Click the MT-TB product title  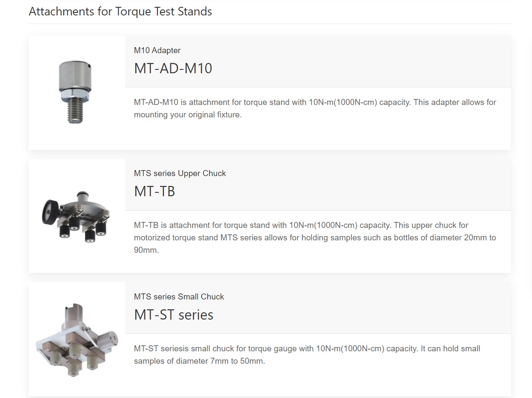(x=155, y=192)
